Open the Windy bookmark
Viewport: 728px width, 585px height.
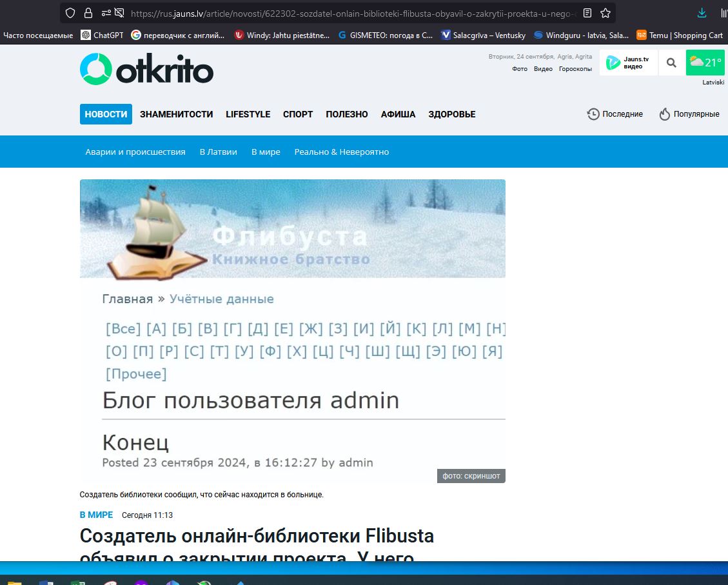(x=282, y=35)
